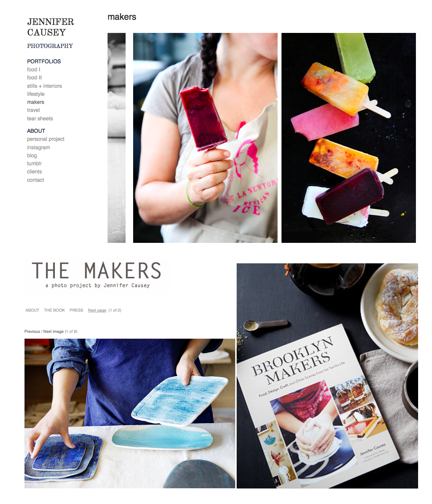Click the Next page link
432x504 pixels.
(97, 310)
